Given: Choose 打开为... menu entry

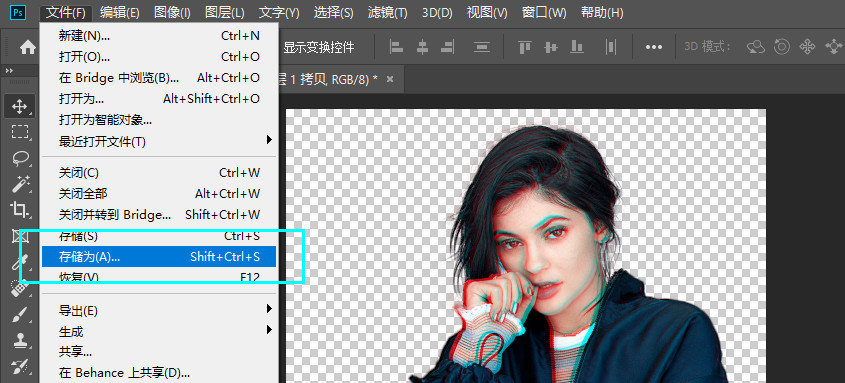Looking at the screenshot, I should [x=159, y=99].
